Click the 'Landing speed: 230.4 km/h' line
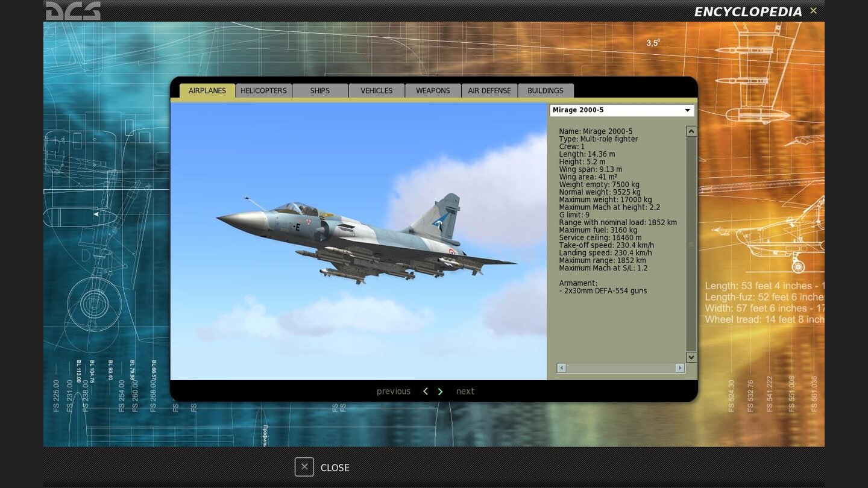This screenshot has width=868, height=488. pyautogui.click(x=605, y=253)
